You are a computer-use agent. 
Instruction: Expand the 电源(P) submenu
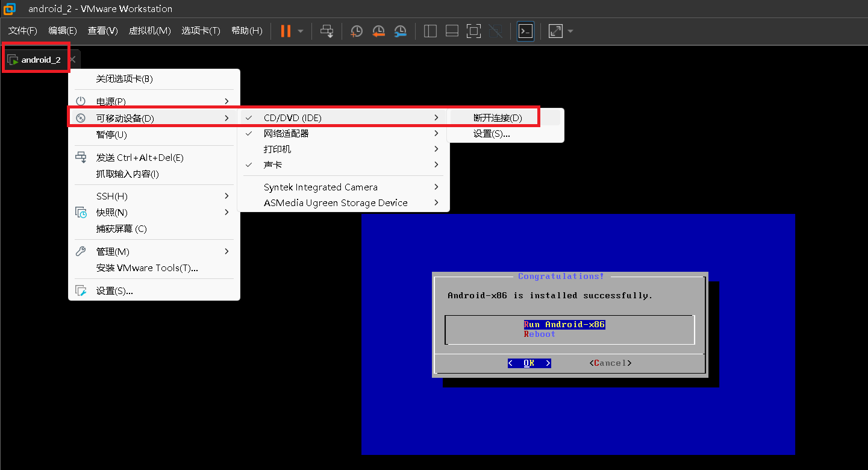click(154, 101)
